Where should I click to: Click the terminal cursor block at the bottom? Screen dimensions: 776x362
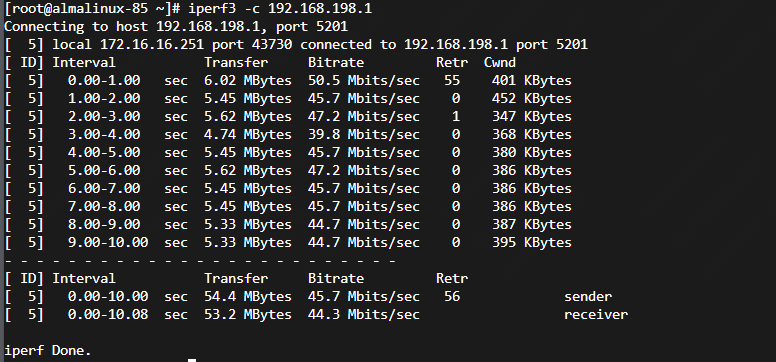click(x=192, y=361)
